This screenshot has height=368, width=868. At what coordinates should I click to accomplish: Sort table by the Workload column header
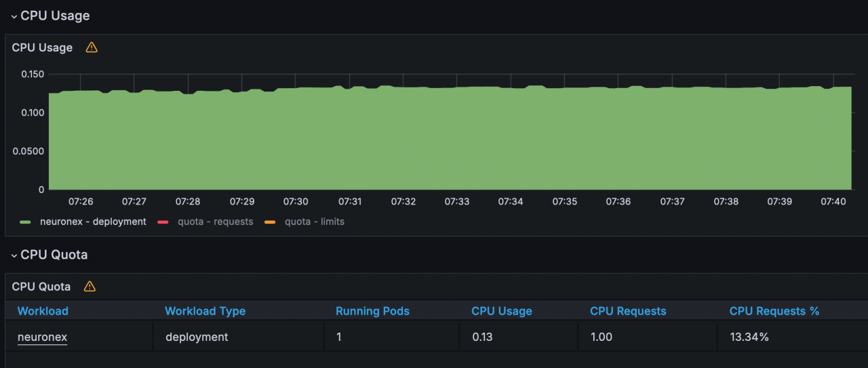point(43,311)
